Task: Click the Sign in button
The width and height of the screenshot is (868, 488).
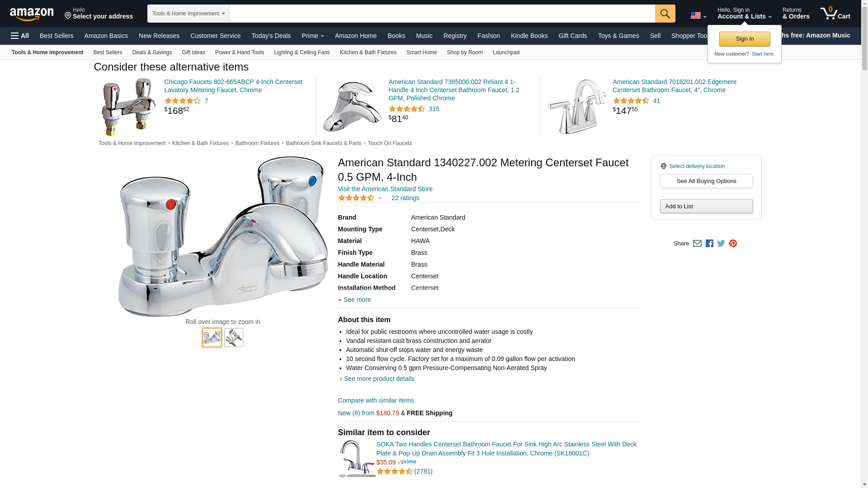Action: 745,39
